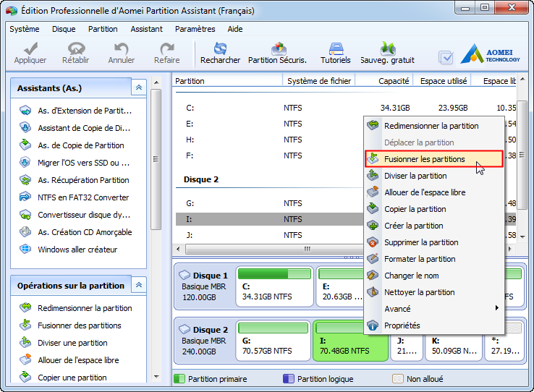Click the Partition logique blue legend swatch
The height and width of the screenshot is (392, 534).
[289, 379]
